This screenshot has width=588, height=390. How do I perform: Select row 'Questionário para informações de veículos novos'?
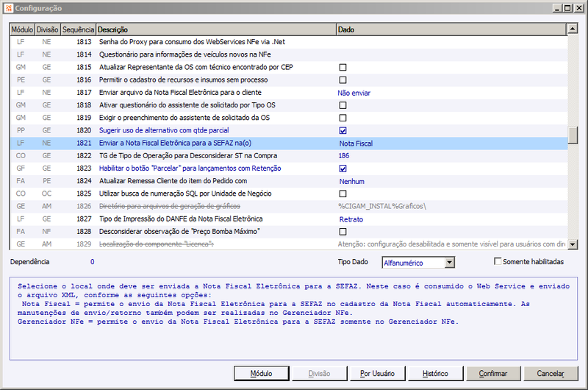(x=289, y=54)
